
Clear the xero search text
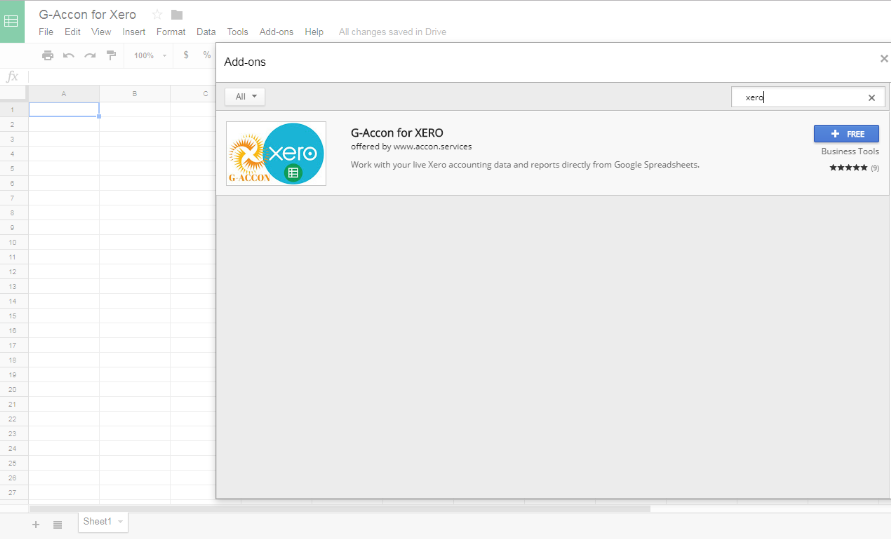pyautogui.click(x=872, y=98)
